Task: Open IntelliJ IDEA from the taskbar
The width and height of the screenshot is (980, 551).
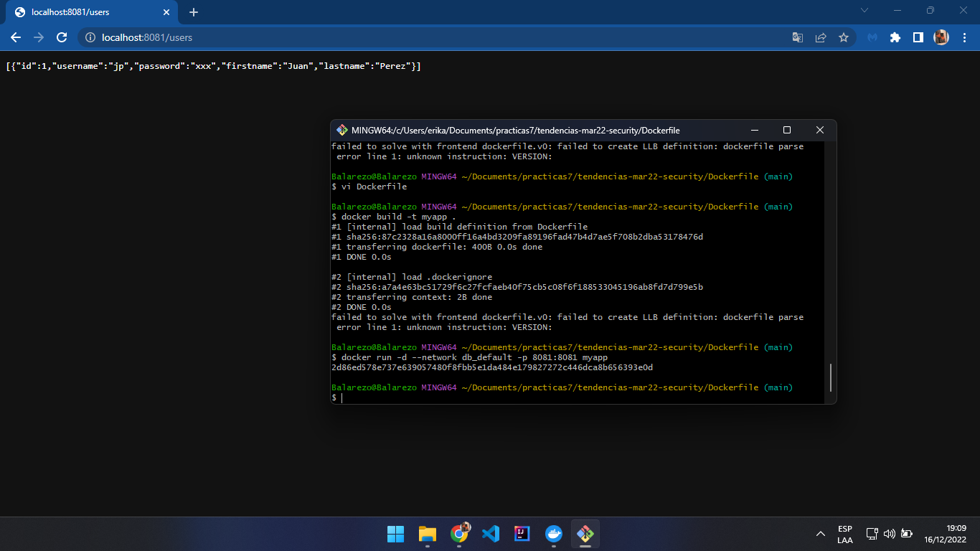Action: point(521,534)
